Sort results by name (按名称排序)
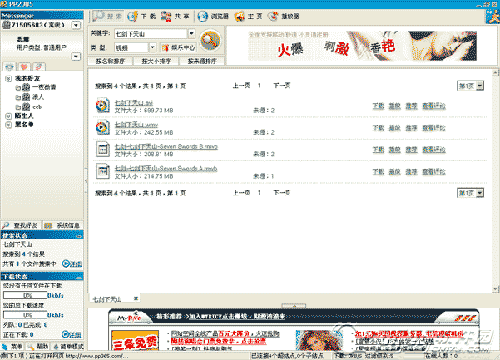Screen dimensions: 500x360 click(x=110, y=61)
